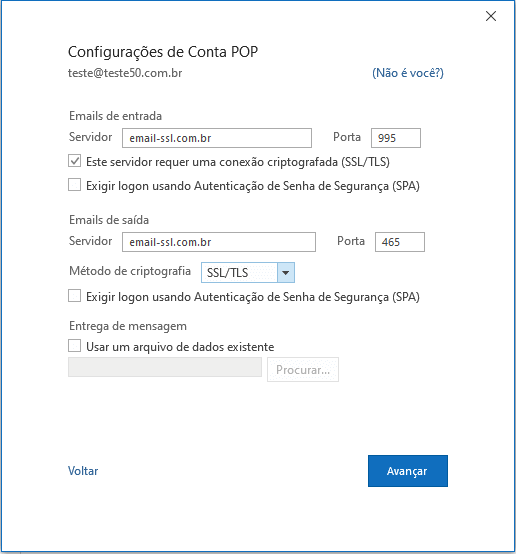Click the greyed data file path field

[165, 367]
